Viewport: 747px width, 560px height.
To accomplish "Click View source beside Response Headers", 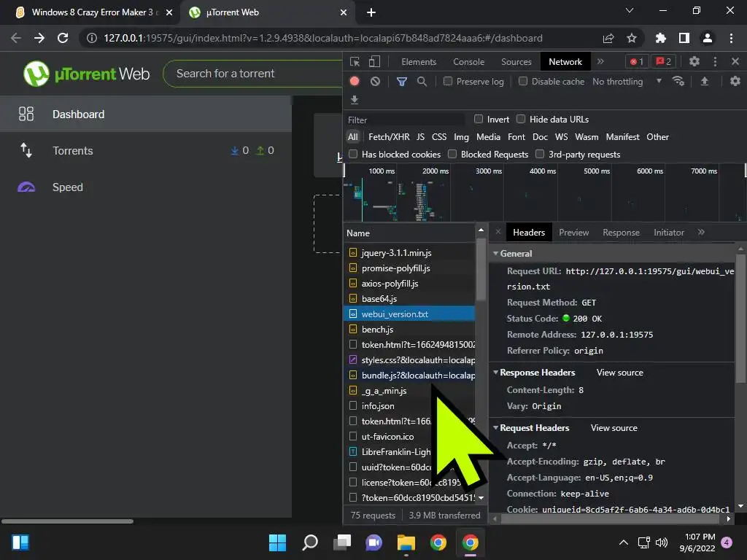I will [x=619, y=373].
